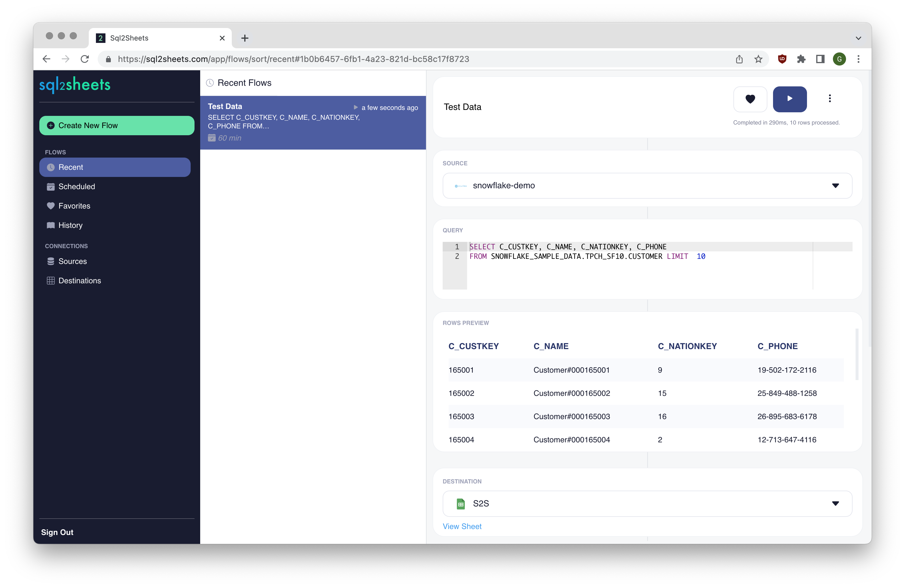Open Favorites in sidebar
This screenshot has width=905, height=588.
(74, 206)
